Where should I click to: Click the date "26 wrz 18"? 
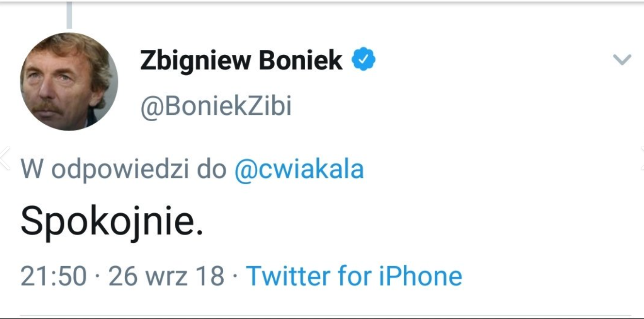(x=166, y=276)
